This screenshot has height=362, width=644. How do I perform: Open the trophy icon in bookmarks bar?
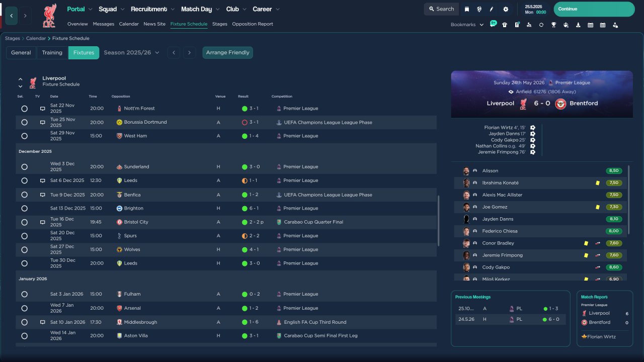tap(553, 25)
